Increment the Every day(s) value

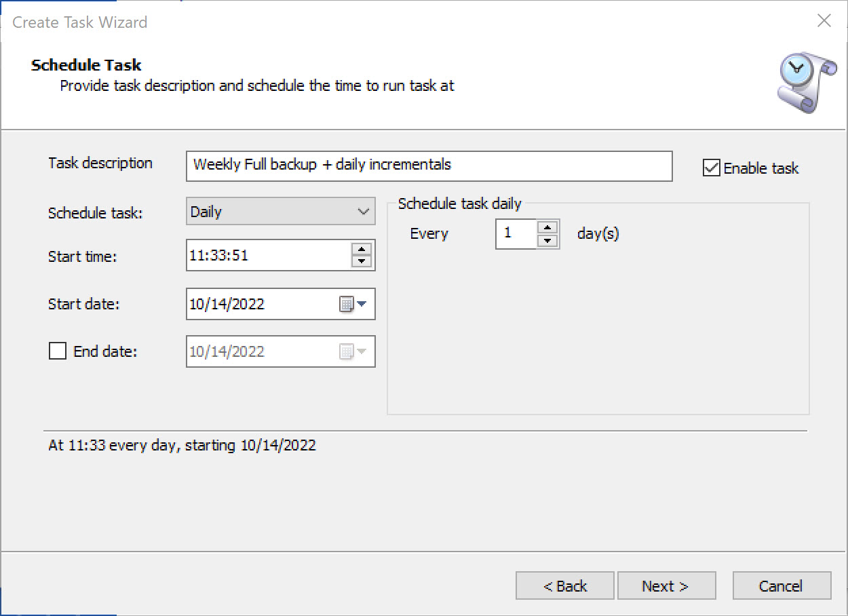[x=547, y=227]
